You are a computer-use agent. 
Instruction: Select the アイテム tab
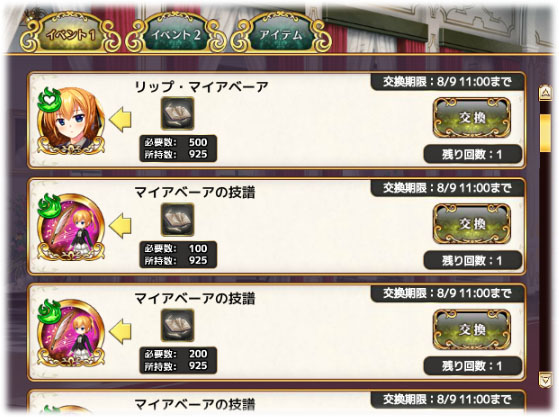(281, 34)
